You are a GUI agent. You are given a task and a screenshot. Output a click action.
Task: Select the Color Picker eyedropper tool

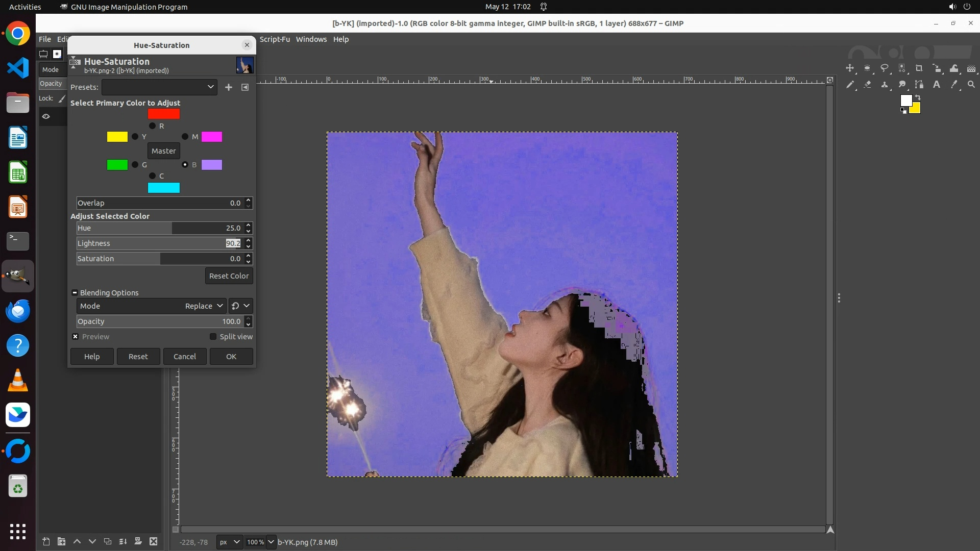(954, 85)
